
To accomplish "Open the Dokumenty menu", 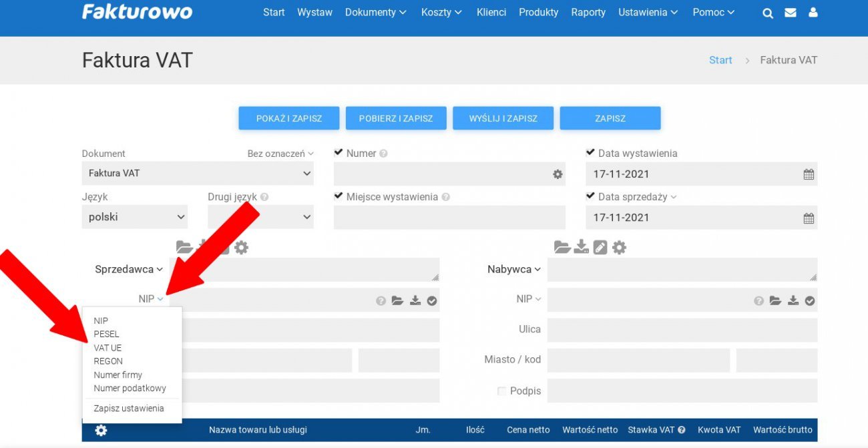I will (x=375, y=13).
